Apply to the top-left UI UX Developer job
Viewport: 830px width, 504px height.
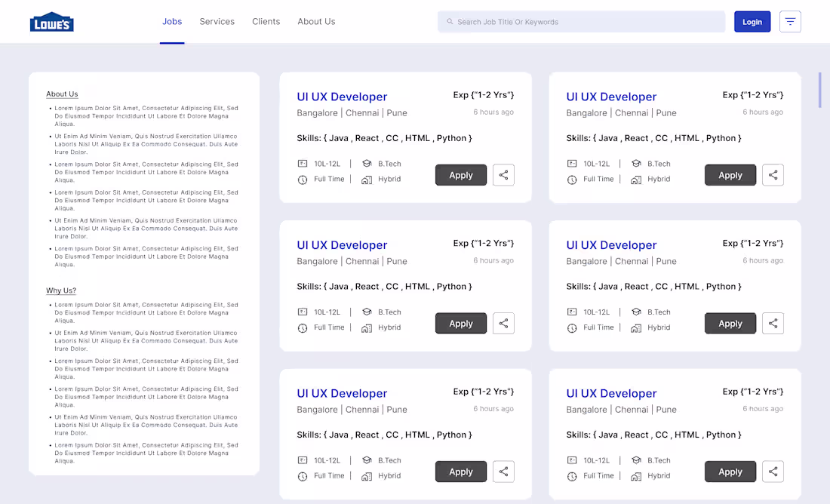pos(461,174)
